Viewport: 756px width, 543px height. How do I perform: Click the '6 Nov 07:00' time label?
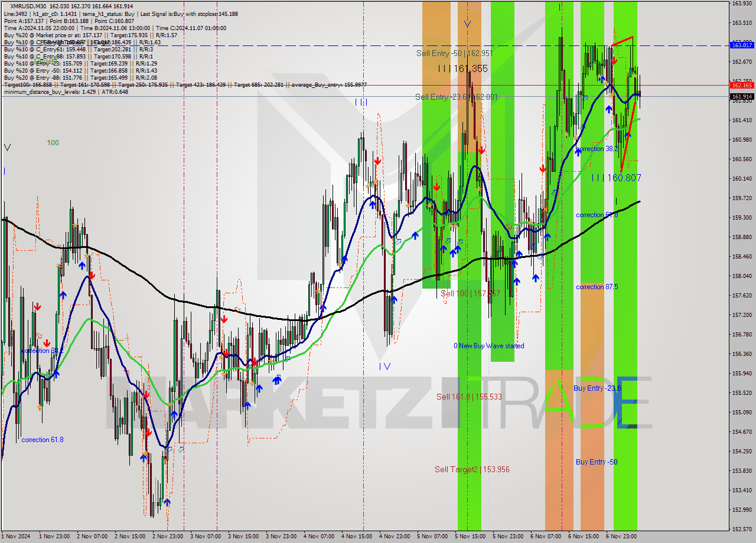[x=545, y=537]
